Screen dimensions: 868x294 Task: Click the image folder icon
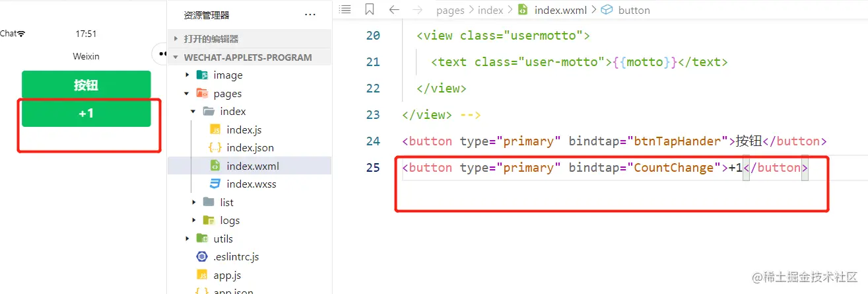point(202,75)
